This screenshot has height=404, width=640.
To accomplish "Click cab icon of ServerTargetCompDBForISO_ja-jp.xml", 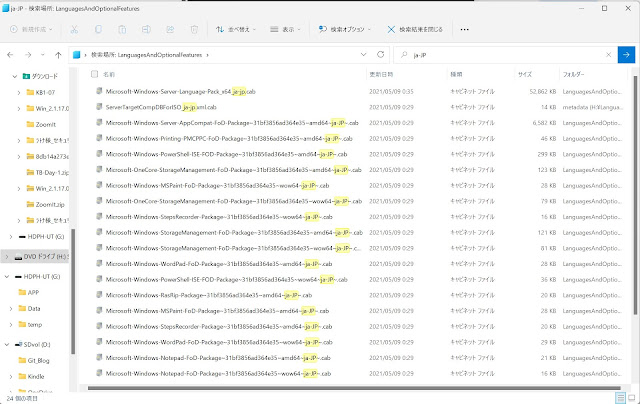I will coord(99,107).
